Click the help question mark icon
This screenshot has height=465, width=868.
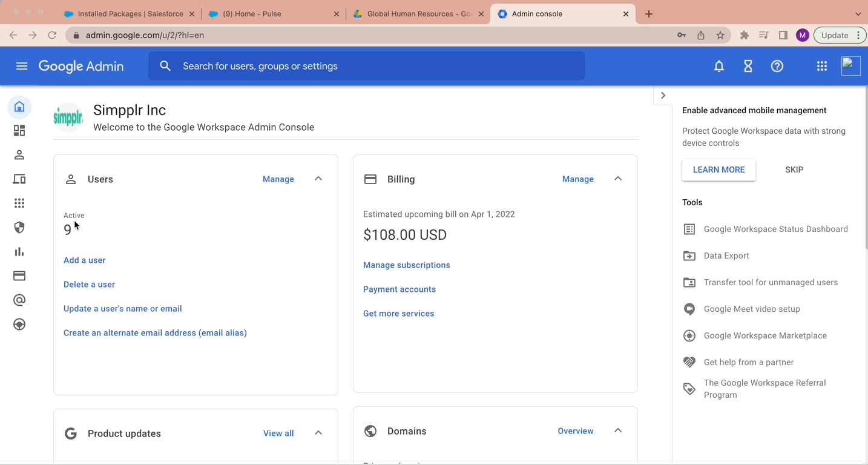point(777,66)
